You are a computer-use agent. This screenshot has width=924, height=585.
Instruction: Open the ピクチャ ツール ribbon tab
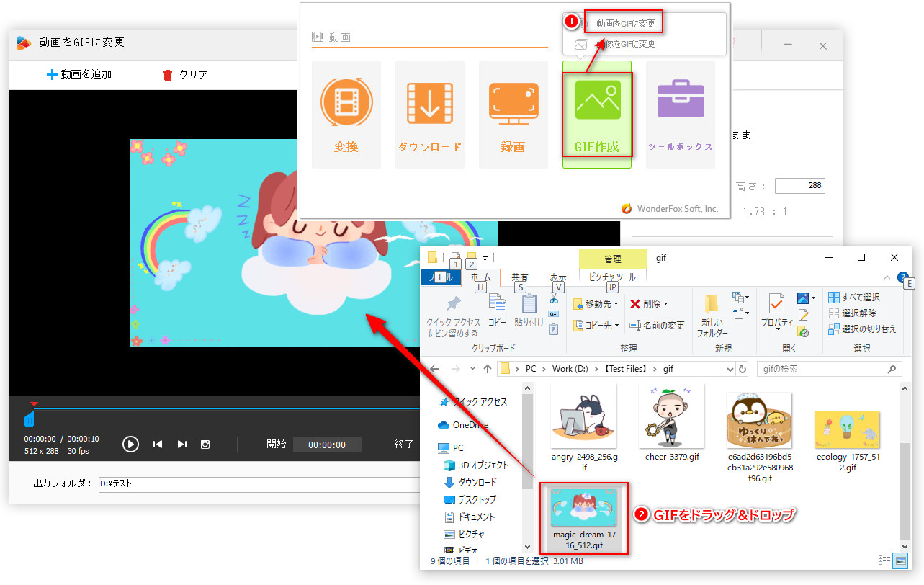tap(612, 277)
